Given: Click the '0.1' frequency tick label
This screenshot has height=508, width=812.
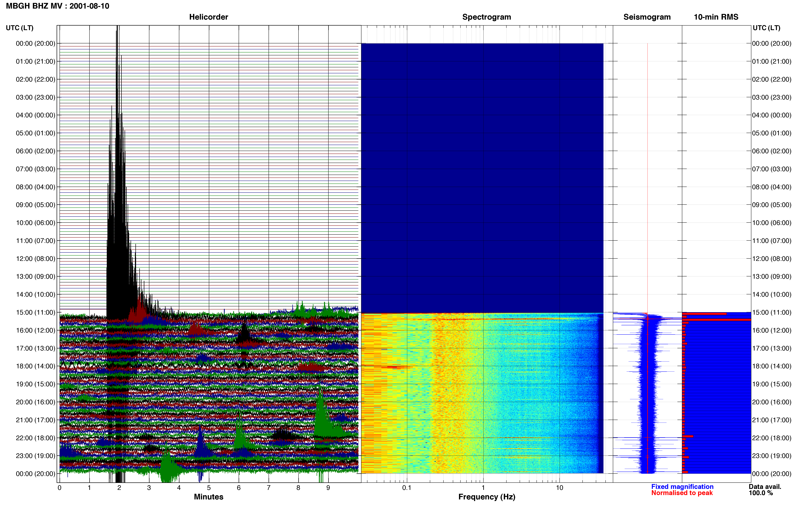Looking at the screenshot, I should coord(407,487).
